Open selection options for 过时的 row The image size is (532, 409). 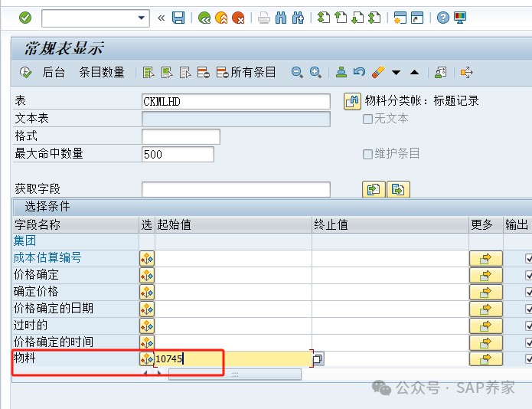click(147, 326)
